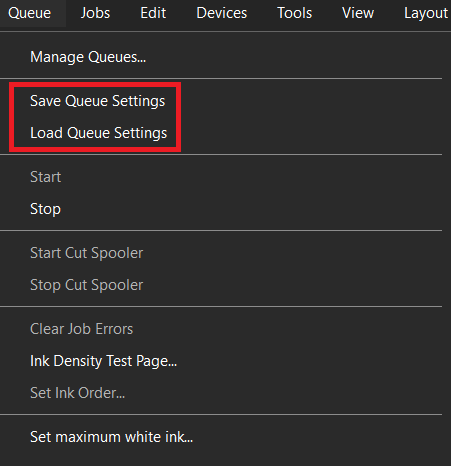The width and height of the screenshot is (451, 466).
Task: Stop the queue via Stop entry
Action: coord(221,209)
